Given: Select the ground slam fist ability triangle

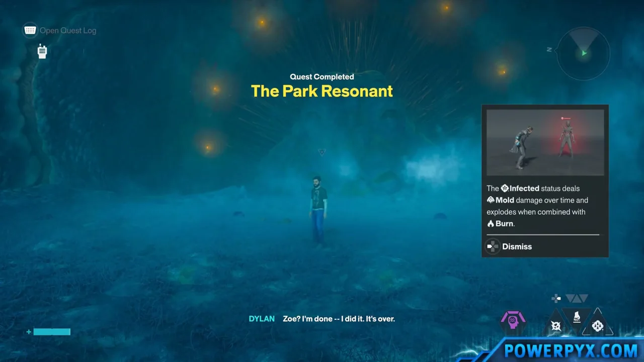Looking at the screenshot, I should [577, 317].
